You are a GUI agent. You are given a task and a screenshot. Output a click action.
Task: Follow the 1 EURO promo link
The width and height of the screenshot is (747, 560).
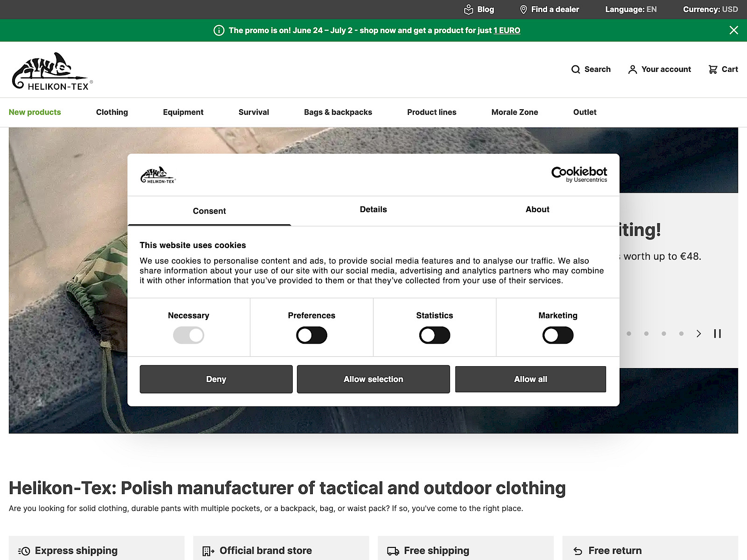point(507,30)
